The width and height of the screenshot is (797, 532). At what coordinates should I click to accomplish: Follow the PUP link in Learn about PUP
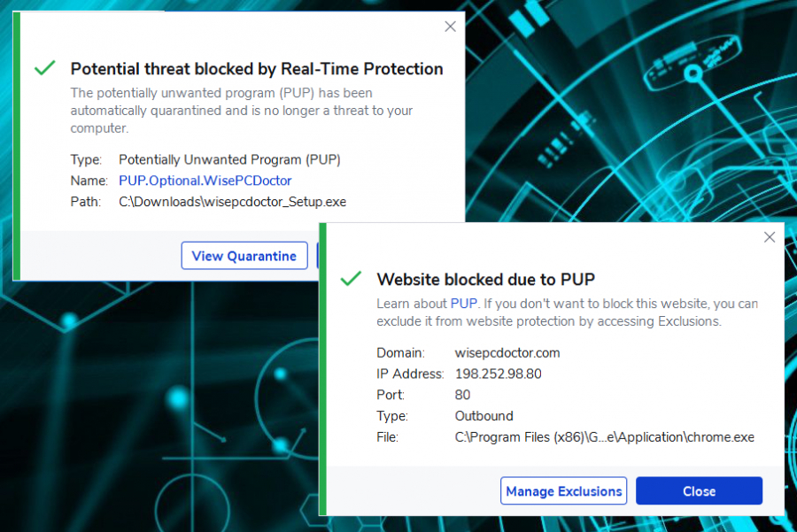pyautogui.click(x=463, y=304)
